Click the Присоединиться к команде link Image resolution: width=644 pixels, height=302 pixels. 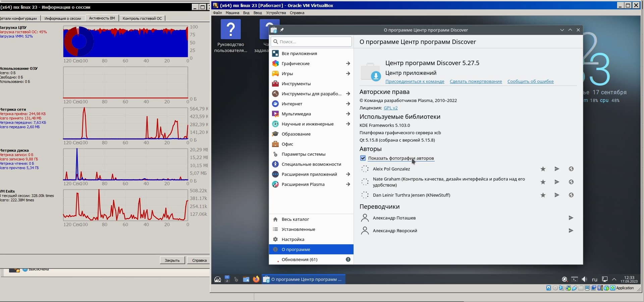415,82
